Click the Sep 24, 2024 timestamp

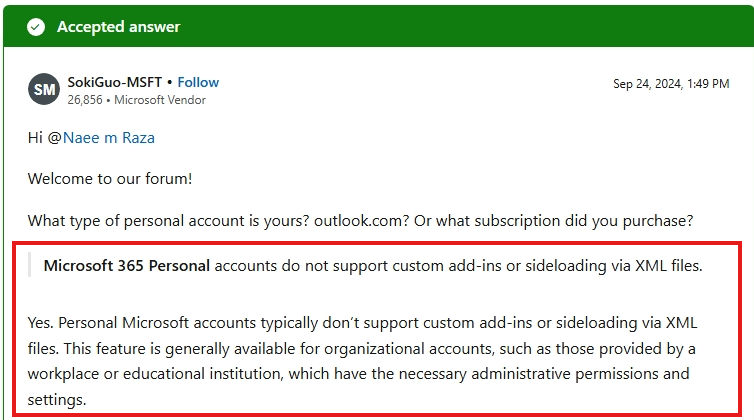pyautogui.click(x=671, y=84)
